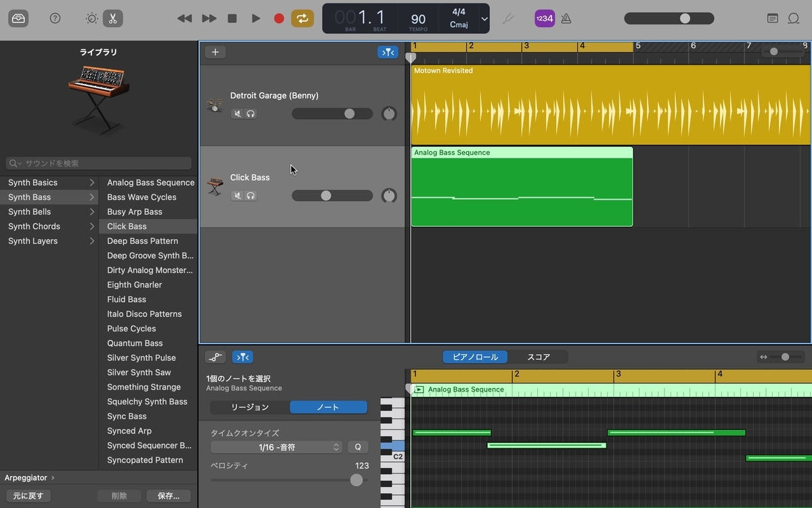
Task: Adjust Detroit Garage track volume slider
Action: pos(332,114)
